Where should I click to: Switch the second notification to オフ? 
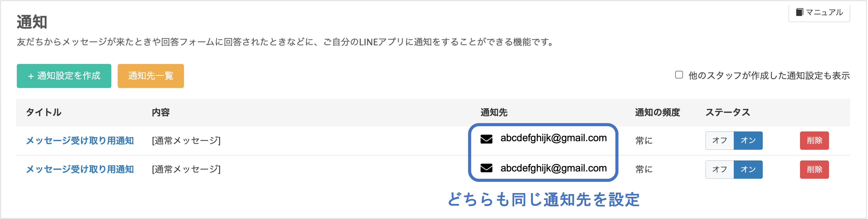pyautogui.click(x=720, y=169)
